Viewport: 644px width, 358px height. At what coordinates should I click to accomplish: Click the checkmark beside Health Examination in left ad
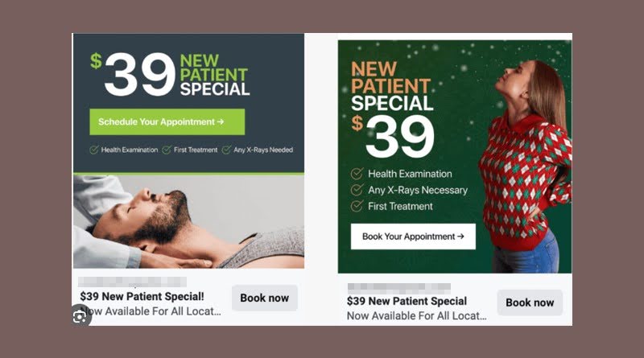tap(94, 150)
